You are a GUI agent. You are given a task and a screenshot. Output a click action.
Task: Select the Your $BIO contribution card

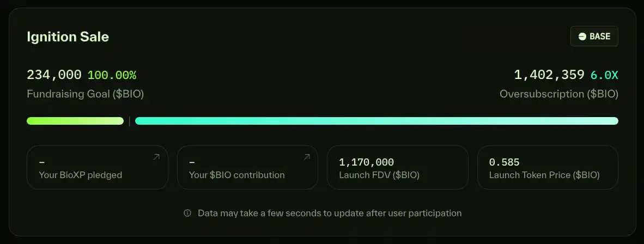pos(247,167)
